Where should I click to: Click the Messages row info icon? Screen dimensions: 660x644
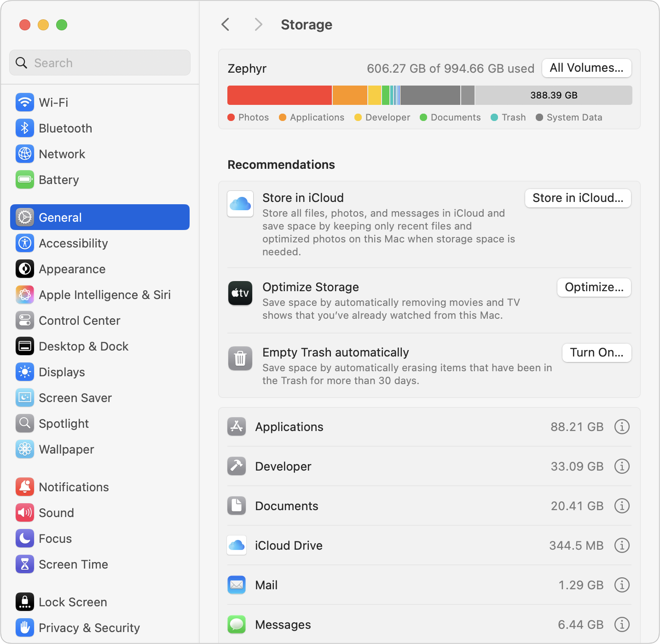click(622, 625)
